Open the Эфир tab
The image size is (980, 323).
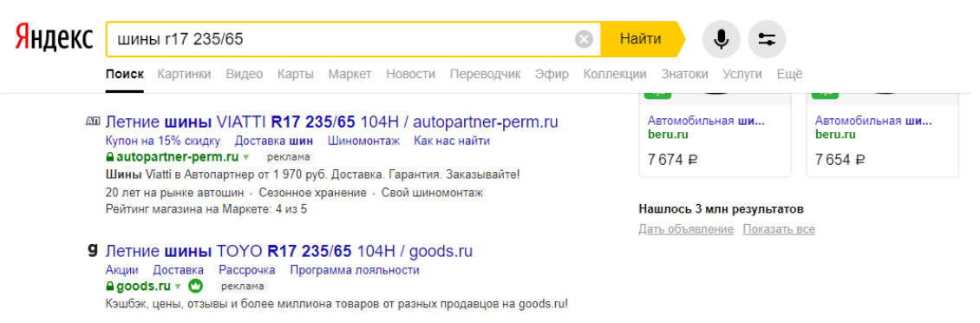(552, 75)
